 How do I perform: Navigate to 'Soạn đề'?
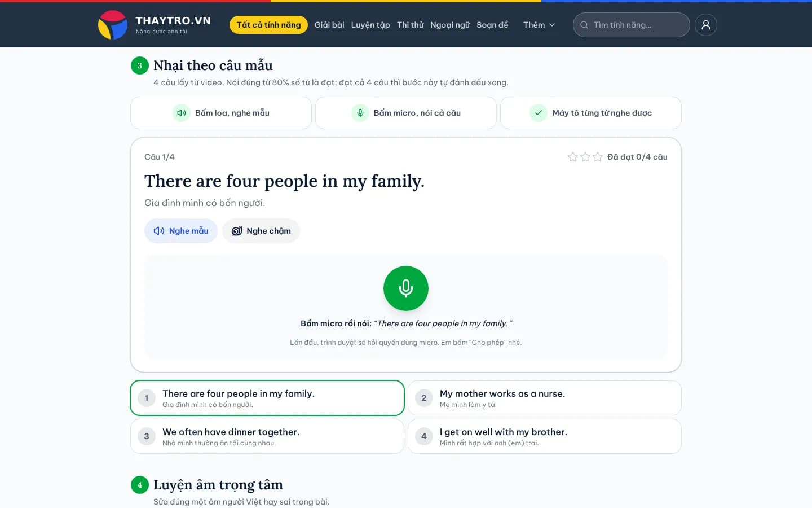492,25
